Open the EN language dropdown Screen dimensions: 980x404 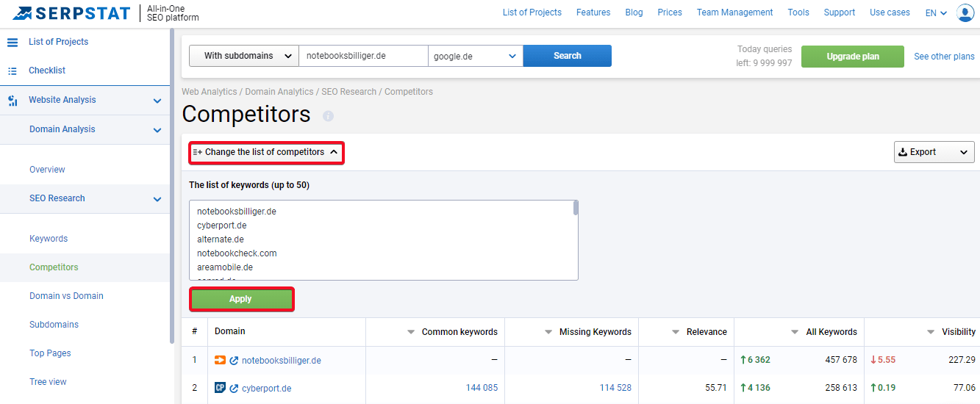tap(936, 12)
